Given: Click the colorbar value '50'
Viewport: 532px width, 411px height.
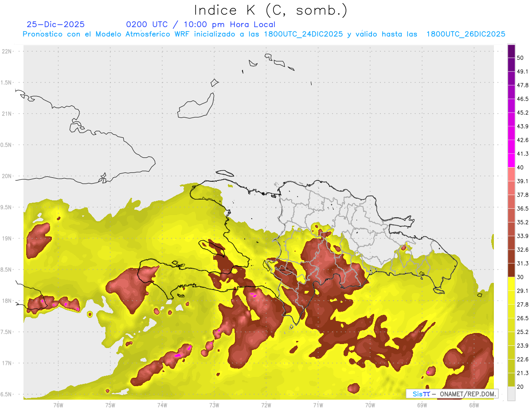Looking at the screenshot, I should click(x=520, y=58).
